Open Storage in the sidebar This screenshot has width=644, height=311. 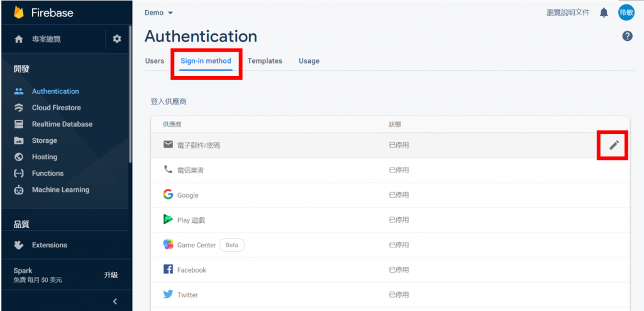(x=45, y=140)
